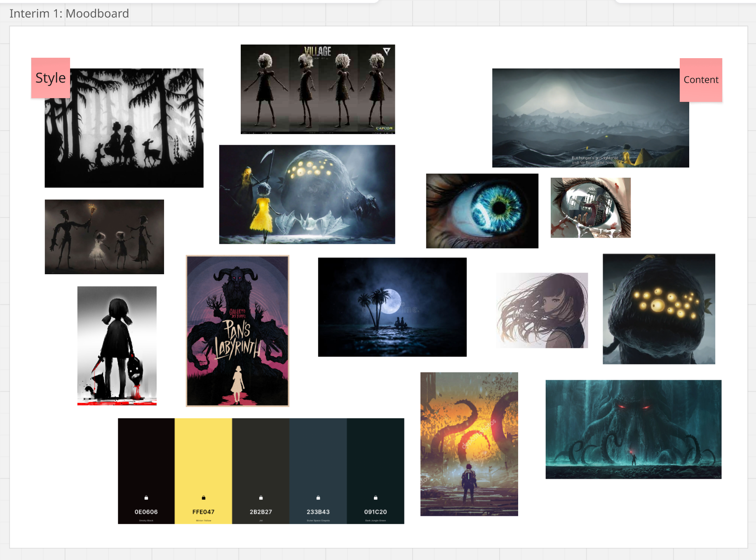
Task: Select the Village Capcom doll characters image
Action: (x=318, y=89)
